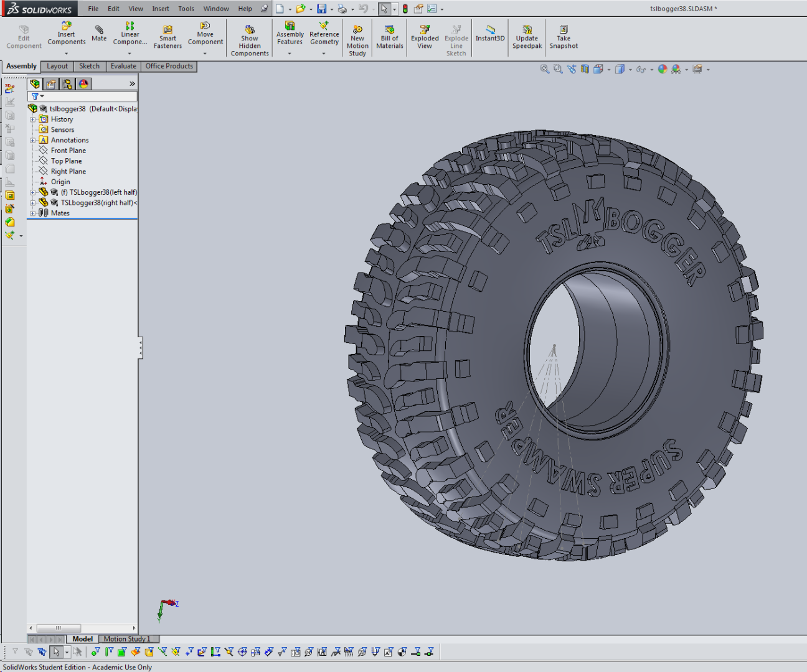Activate the Zoom to Fit view icon
Viewport: 807px width, 672px height.
[544, 69]
